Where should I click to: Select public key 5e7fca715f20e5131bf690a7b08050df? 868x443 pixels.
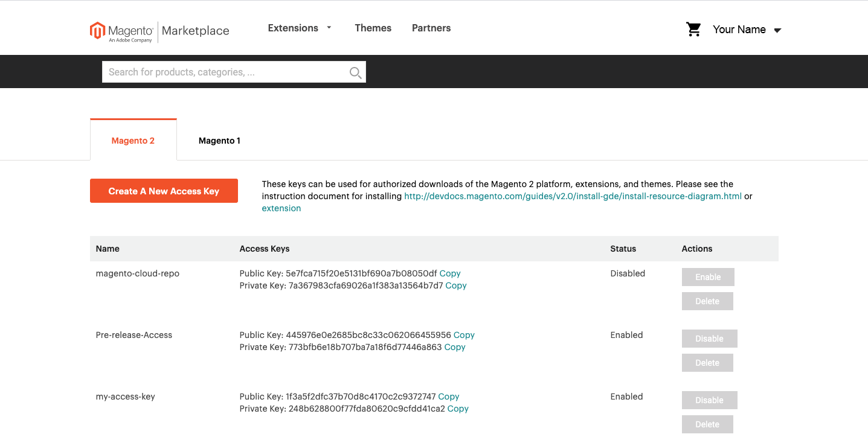pyautogui.click(x=361, y=273)
